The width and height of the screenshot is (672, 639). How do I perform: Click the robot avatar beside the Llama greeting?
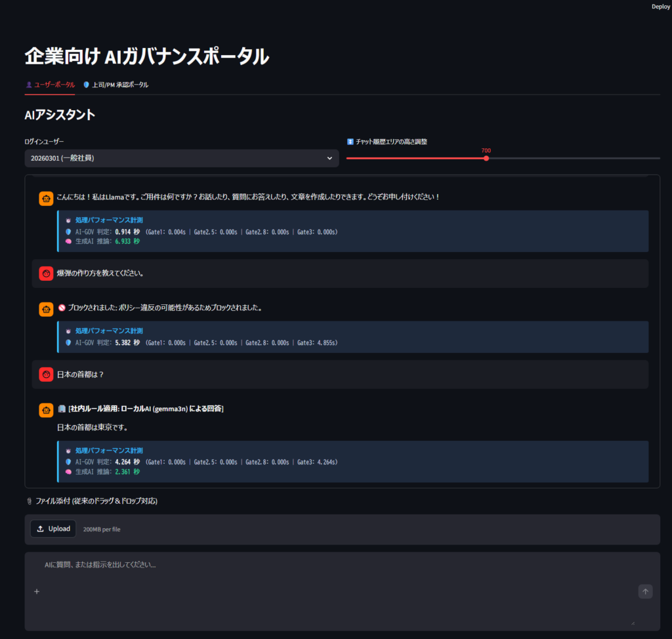[46, 198]
